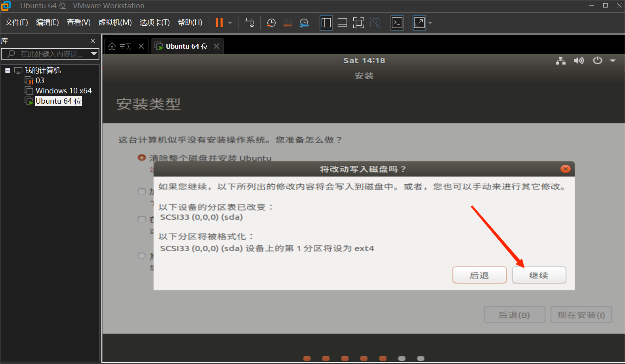Click the 现在安装(I) button
The width and height of the screenshot is (625, 364).
581,315
